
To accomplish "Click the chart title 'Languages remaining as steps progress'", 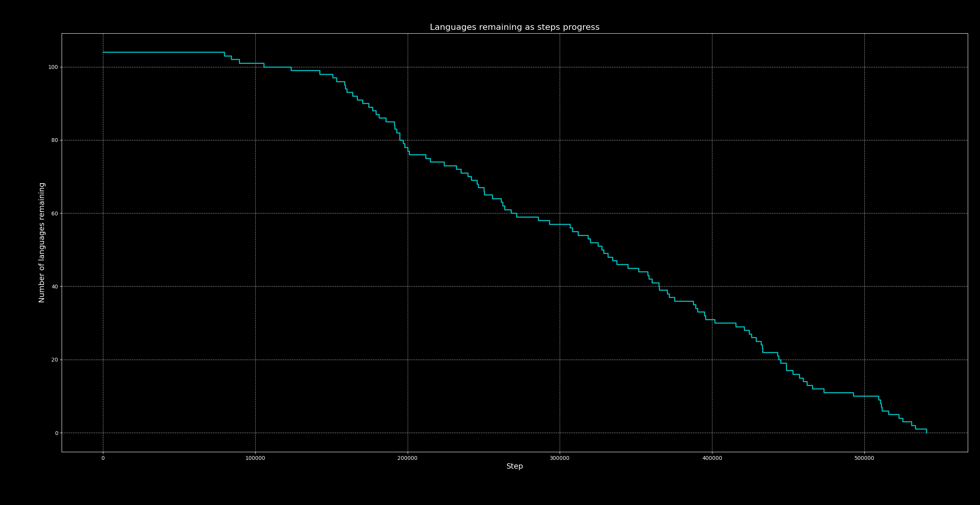I will [514, 27].
